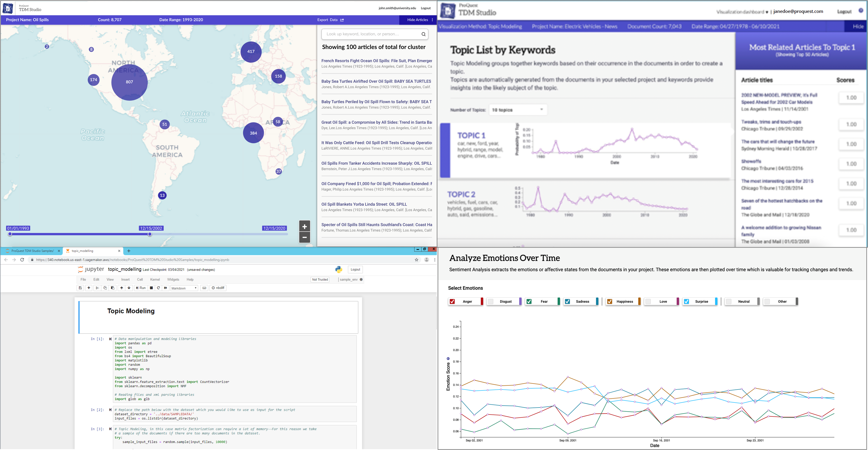Expand the Number of Topics dropdown

(517, 110)
